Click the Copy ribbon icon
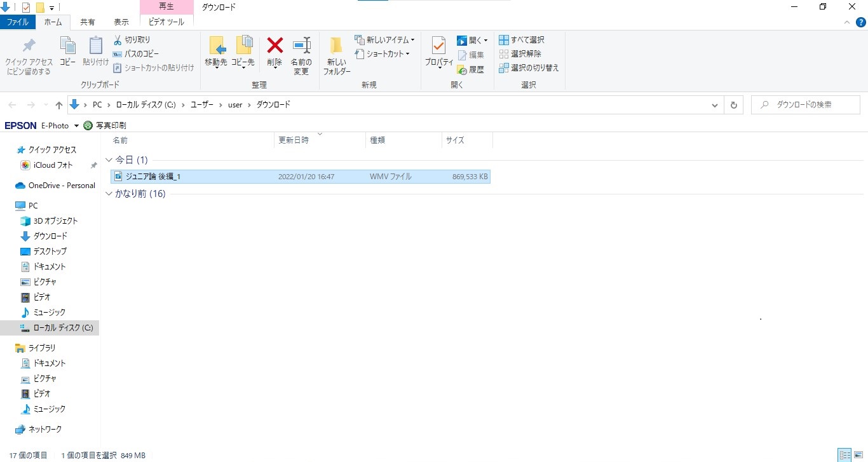The image size is (868, 462). click(67, 51)
